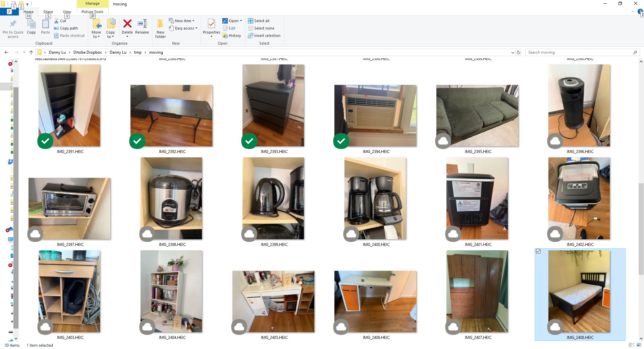
Task: Create a New folder from the ribbon
Action: click(x=160, y=28)
